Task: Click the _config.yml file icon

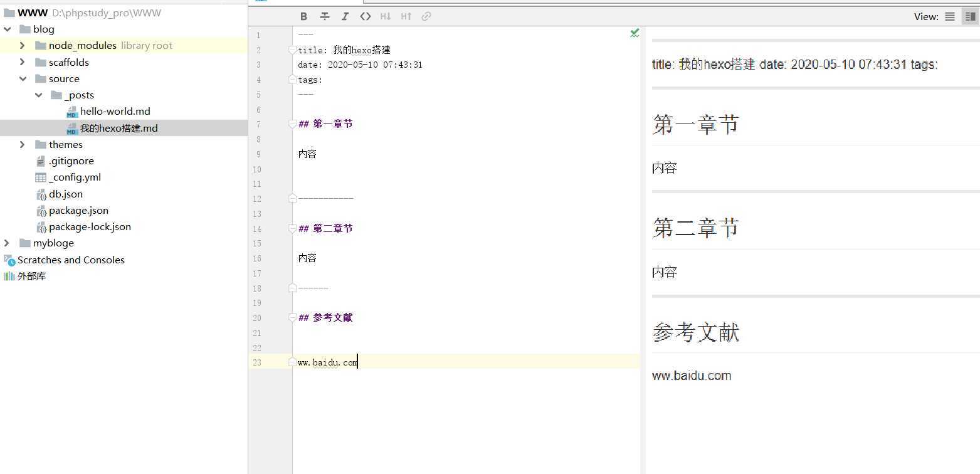Action: [41, 177]
